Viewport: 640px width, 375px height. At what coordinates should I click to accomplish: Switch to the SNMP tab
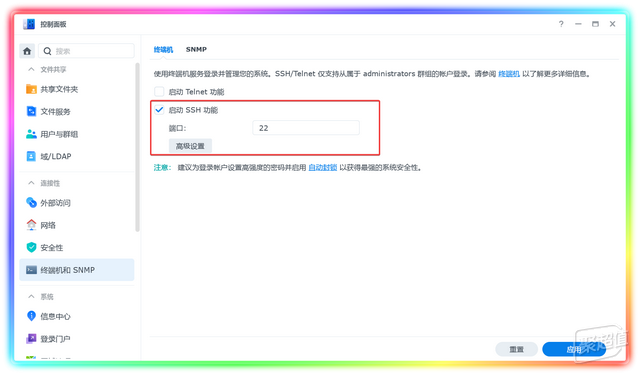point(196,49)
